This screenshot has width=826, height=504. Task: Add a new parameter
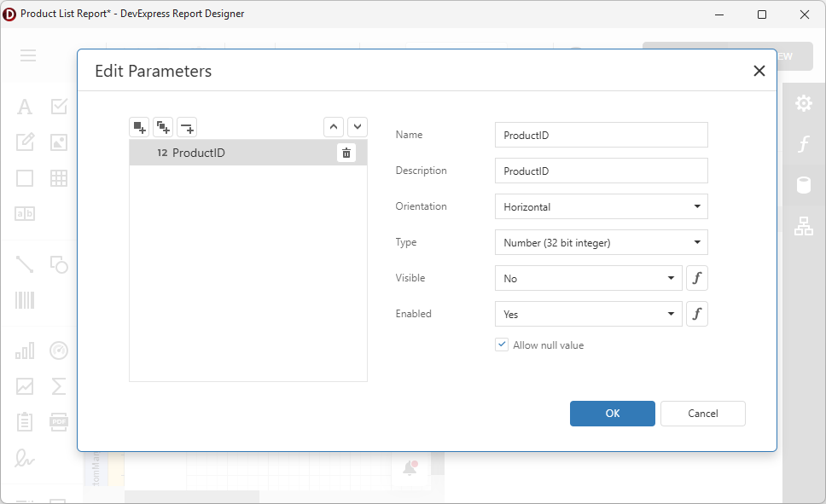[139, 126]
